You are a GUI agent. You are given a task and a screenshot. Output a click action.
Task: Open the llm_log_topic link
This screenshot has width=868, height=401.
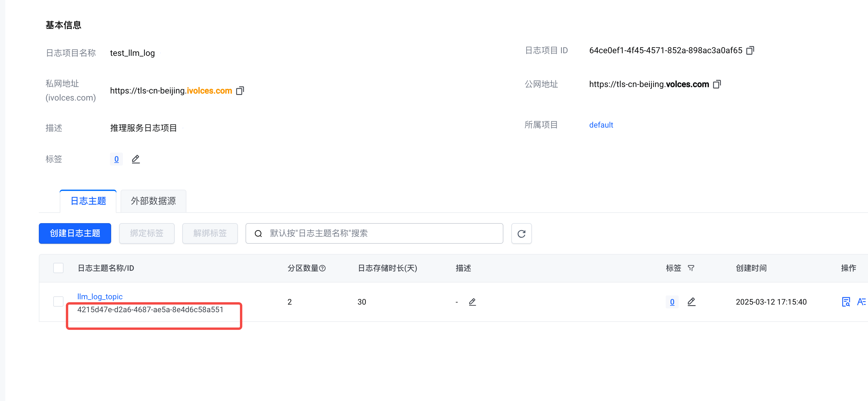point(100,297)
